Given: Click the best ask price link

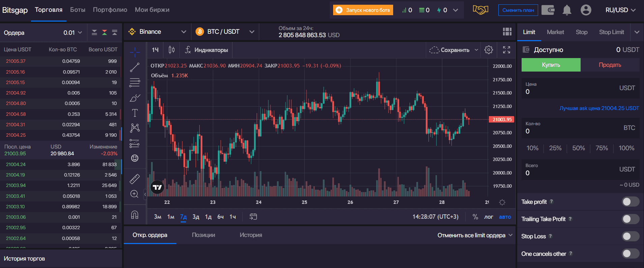Looking at the screenshot, I should pyautogui.click(x=599, y=108).
